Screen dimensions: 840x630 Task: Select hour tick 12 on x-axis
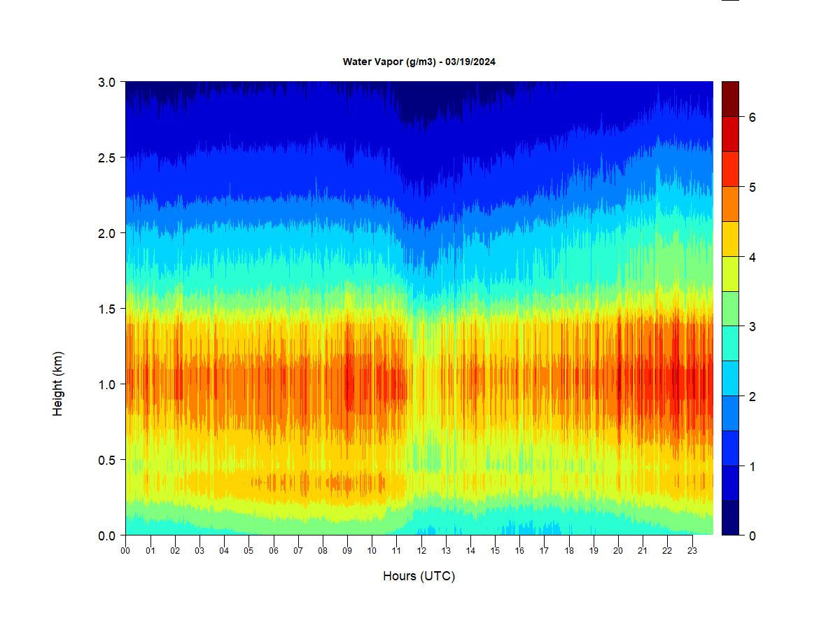[421, 551]
